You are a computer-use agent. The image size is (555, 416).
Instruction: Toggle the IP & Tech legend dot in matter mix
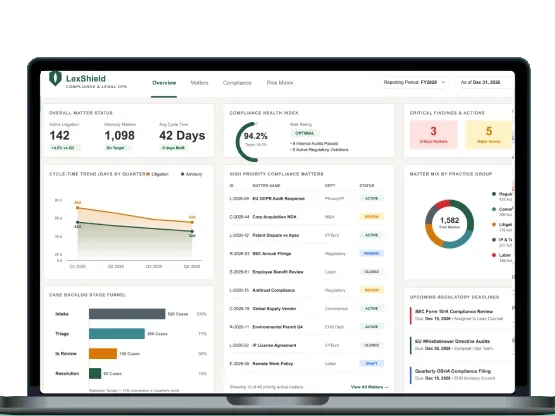[494, 240]
